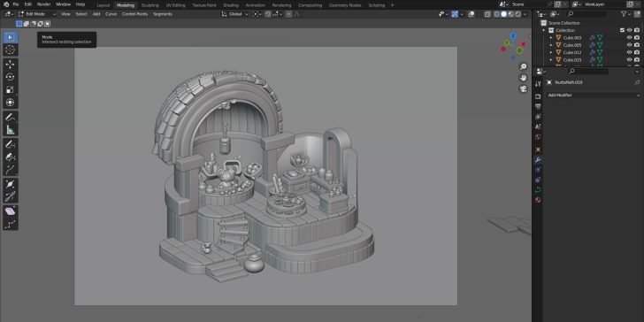Switch to the Shading workspace tab
This screenshot has height=322, width=644.
(231, 5)
